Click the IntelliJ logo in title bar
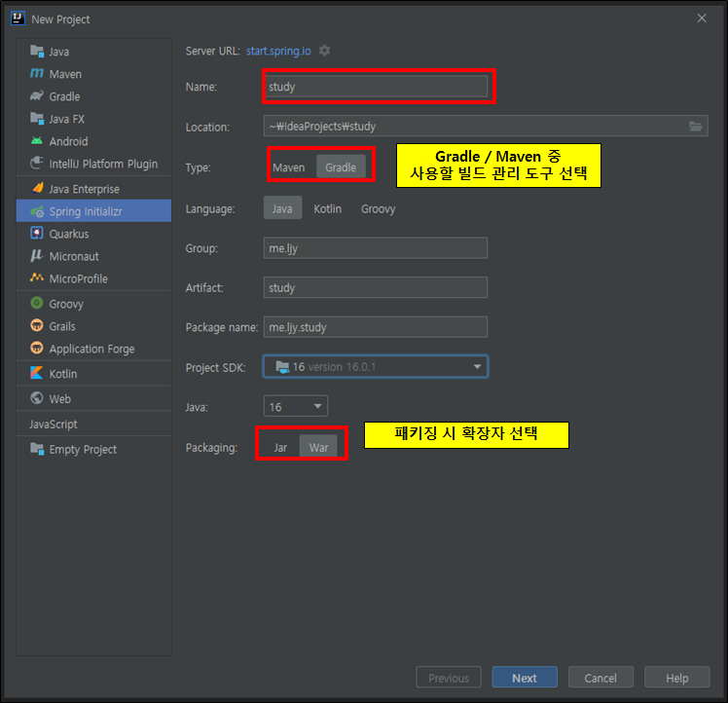This screenshot has height=703, width=728. (x=18, y=18)
